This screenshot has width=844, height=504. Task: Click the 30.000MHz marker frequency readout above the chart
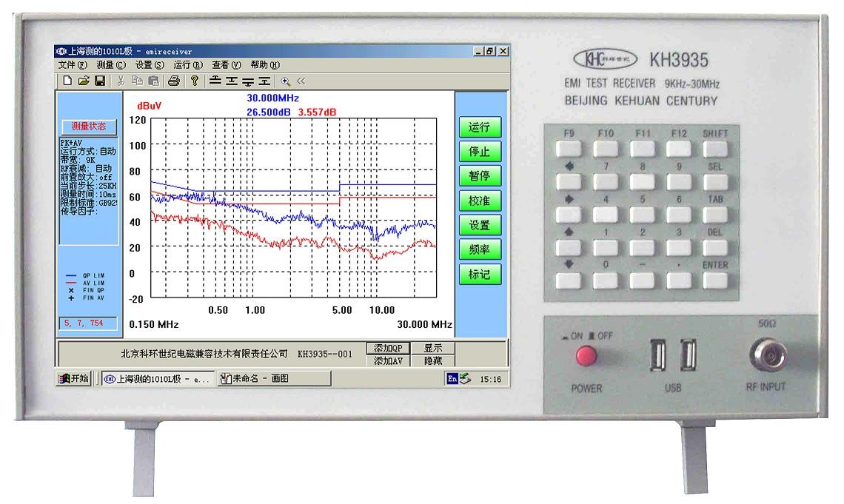(x=273, y=98)
